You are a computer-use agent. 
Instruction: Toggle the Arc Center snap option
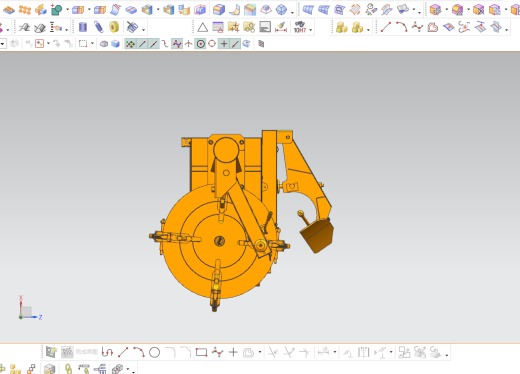click(x=200, y=44)
